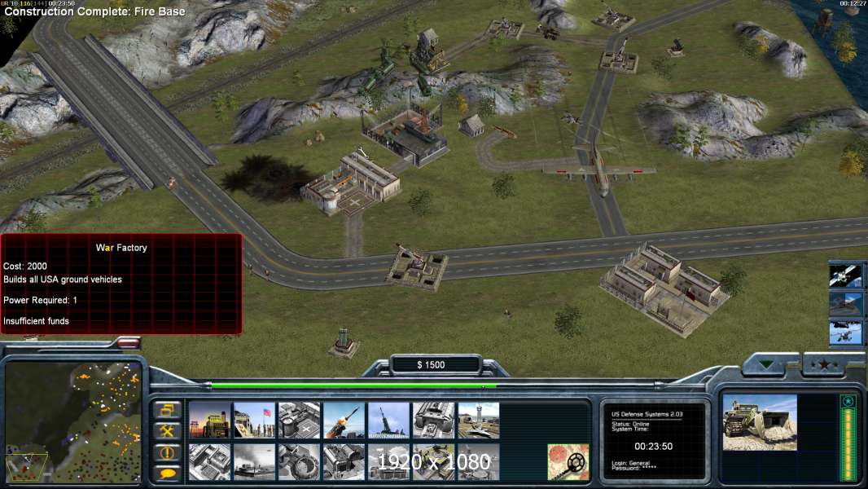Click grayed-out Strategy Center build icon

(209, 462)
